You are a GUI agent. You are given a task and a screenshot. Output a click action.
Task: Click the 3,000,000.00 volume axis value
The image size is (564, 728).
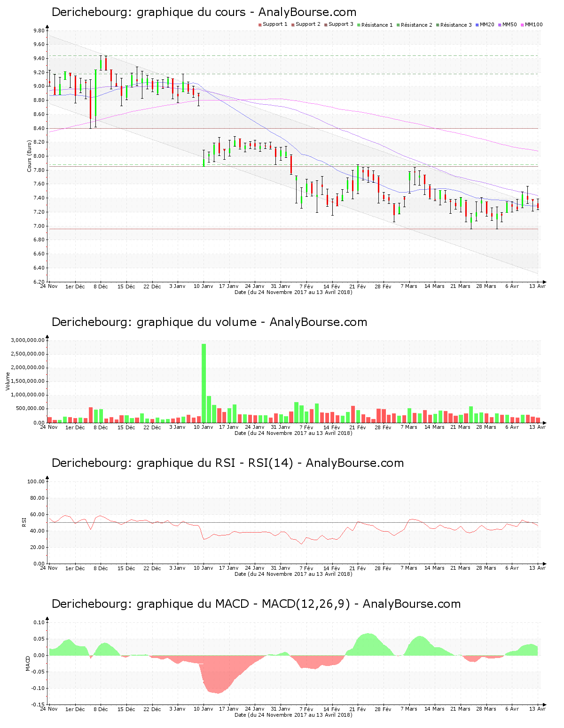(29, 340)
